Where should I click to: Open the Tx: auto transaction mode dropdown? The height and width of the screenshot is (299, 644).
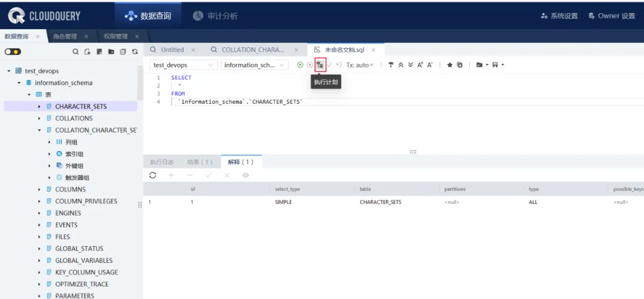[x=360, y=65]
